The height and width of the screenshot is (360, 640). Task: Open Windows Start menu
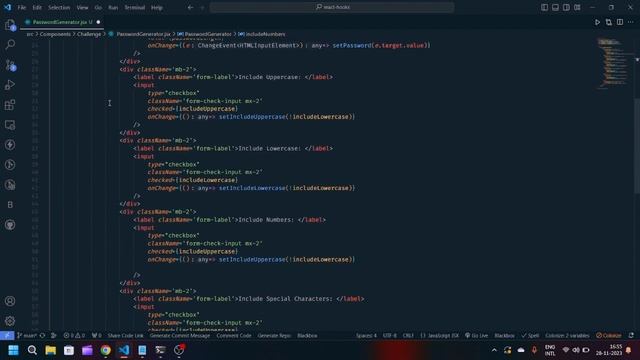13,350
